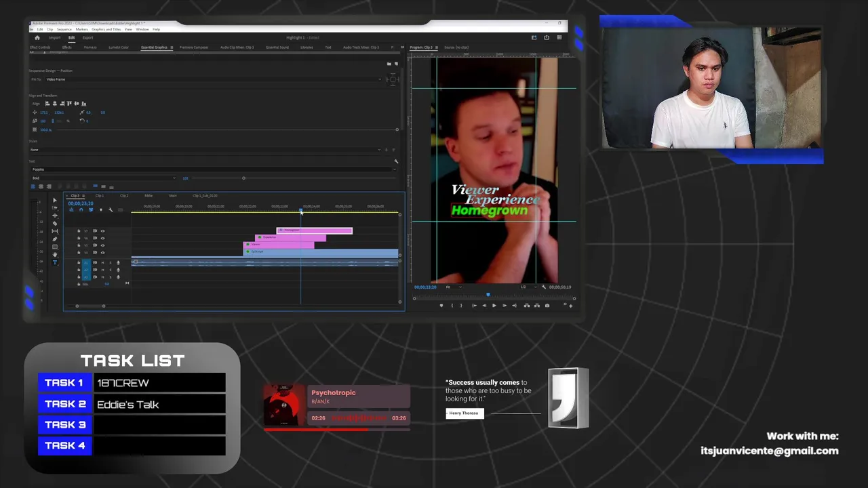The height and width of the screenshot is (488, 868).
Task: Click the align horizontal center icon
Action: point(55,104)
